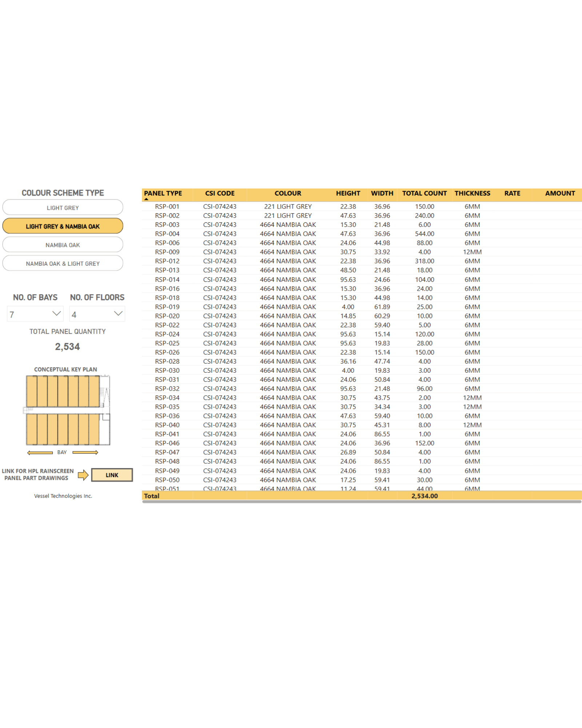Click the yellow arrow beside LINK button

point(83,475)
